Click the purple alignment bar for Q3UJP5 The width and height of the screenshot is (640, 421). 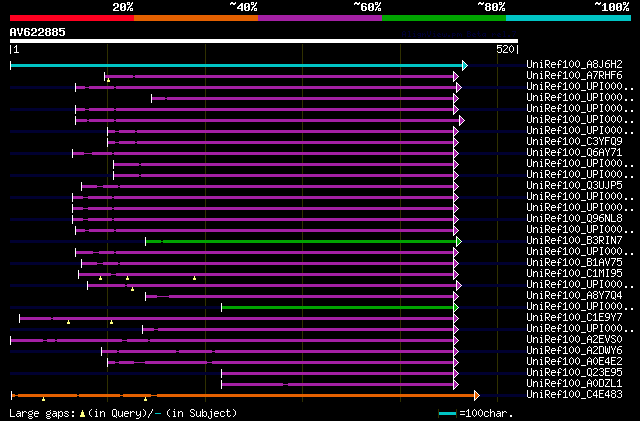click(268, 187)
